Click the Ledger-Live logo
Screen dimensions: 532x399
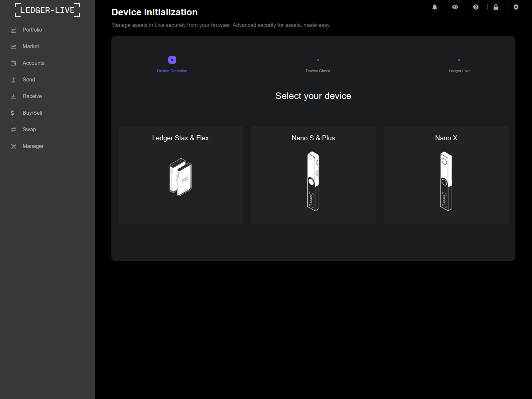click(x=47, y=10)
